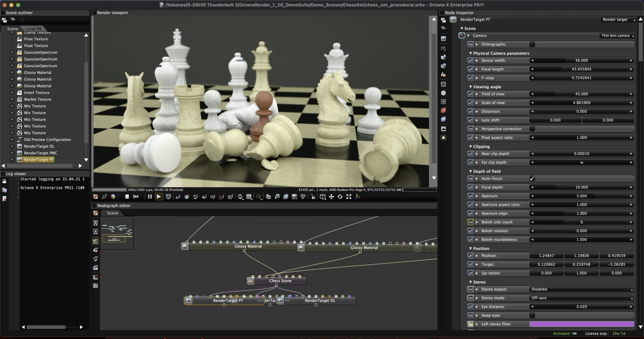
Task: Click the stop render button
Action: point(127,197)
